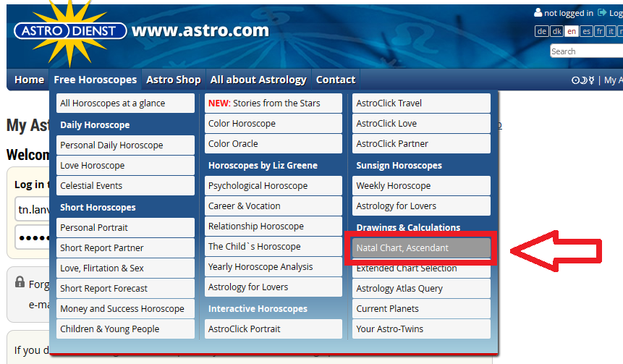623x364 pixels.
Task: Open Celestial Events entry
Action: (126, 185)
